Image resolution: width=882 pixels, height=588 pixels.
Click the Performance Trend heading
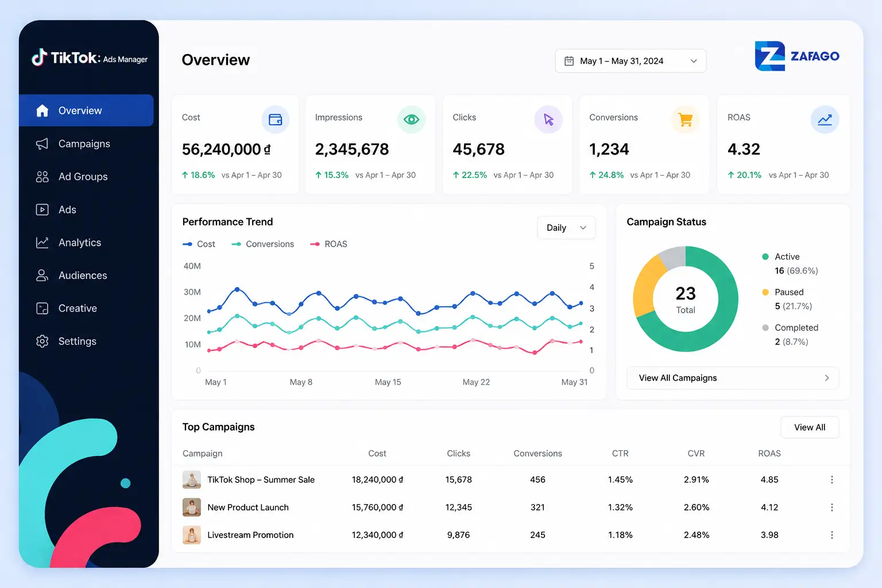coord(227,222)
